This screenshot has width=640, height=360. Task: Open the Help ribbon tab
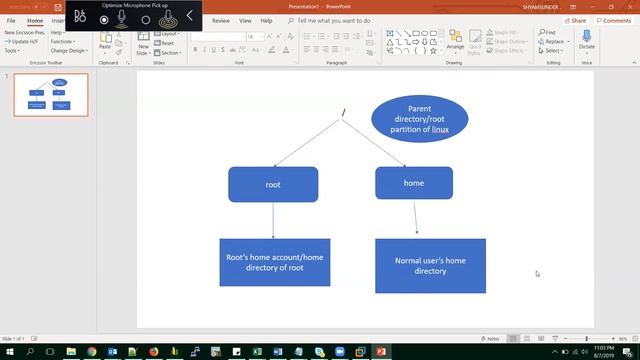[x=266, y=20]
